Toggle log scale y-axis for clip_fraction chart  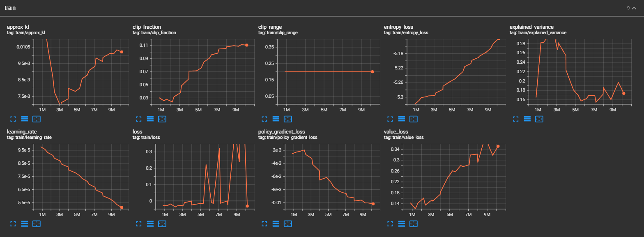[x=150, y=119]
